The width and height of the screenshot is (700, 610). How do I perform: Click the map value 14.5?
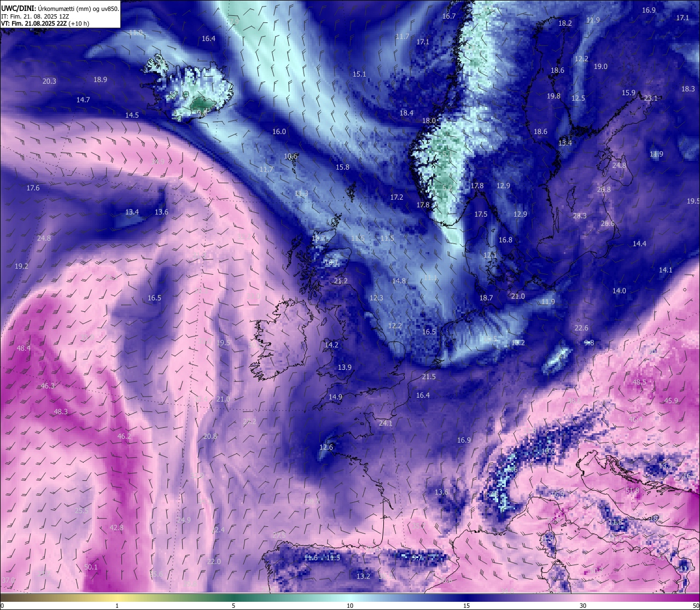click(x=132, y=115)
